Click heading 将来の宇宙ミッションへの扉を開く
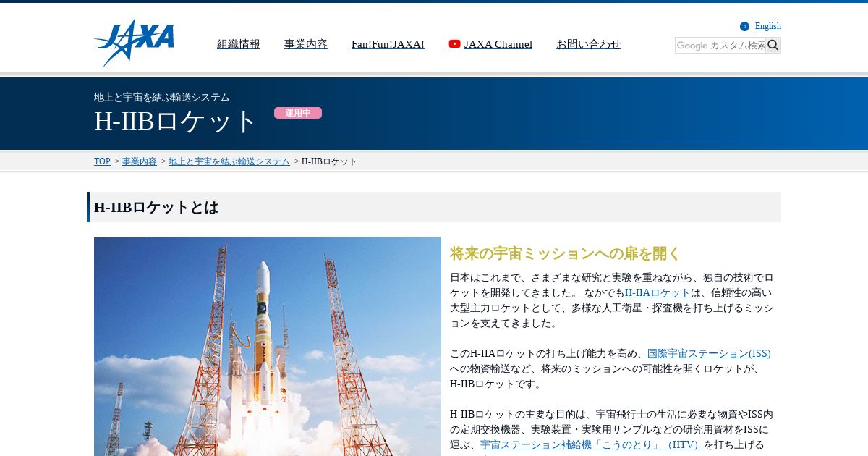868x456 pixels. pos(565,253)
